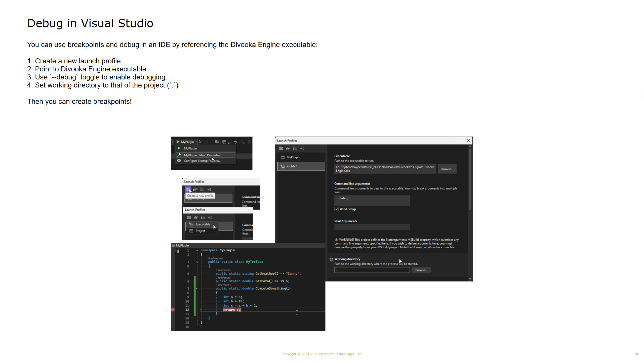644x362 pixels.
Task: Click the 'Debug in Visual Studio' slide title
Action: coord(90,23)
